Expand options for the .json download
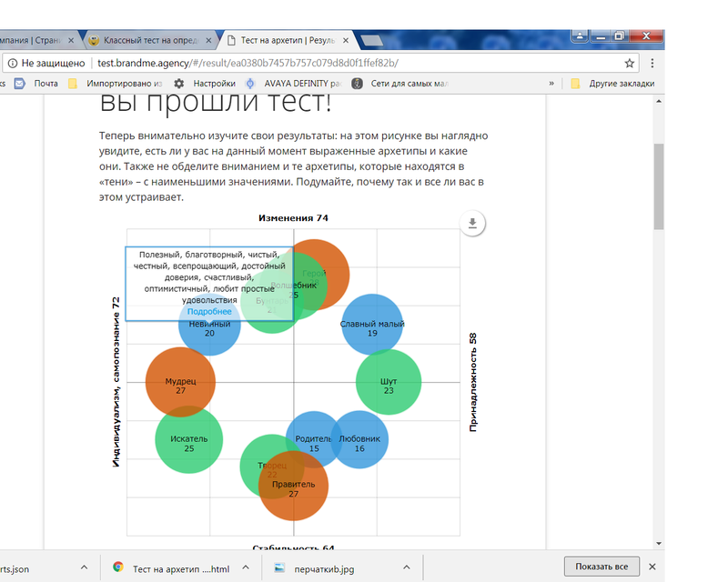Image resolution: width=728 pixels, height=582 pixels. point(84,567)
